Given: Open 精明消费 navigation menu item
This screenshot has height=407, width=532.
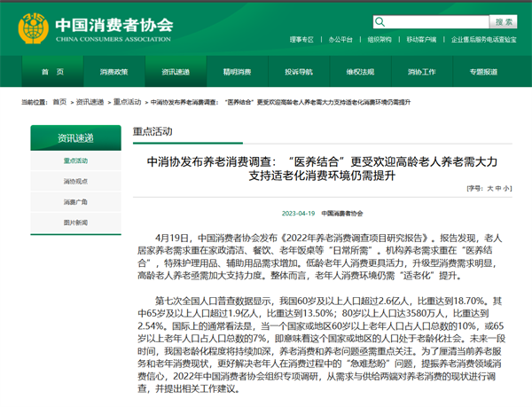Looking at the screenshot, I should tap(237, 72).
